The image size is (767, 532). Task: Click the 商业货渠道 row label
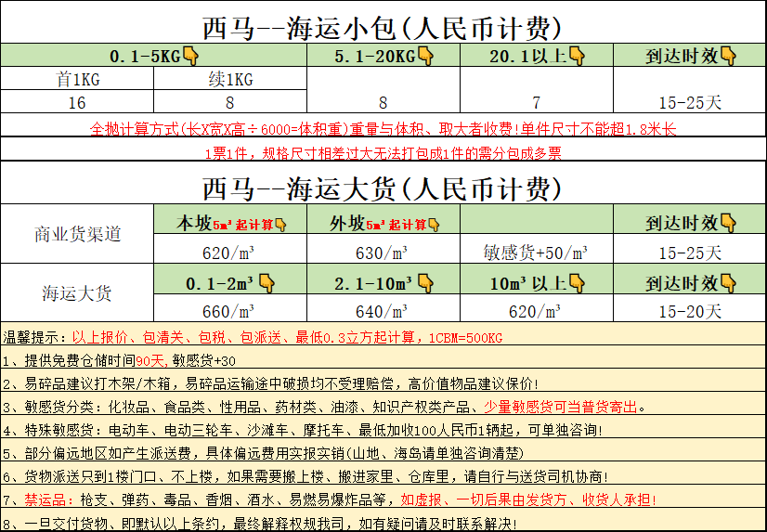point(77,235)
